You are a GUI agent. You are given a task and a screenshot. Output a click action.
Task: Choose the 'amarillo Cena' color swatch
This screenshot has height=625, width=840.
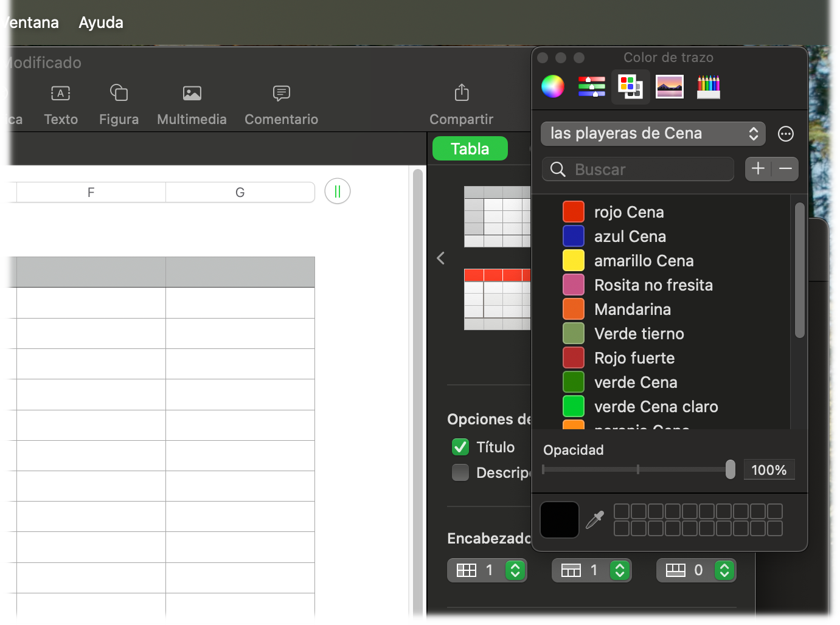click(573, 260)
